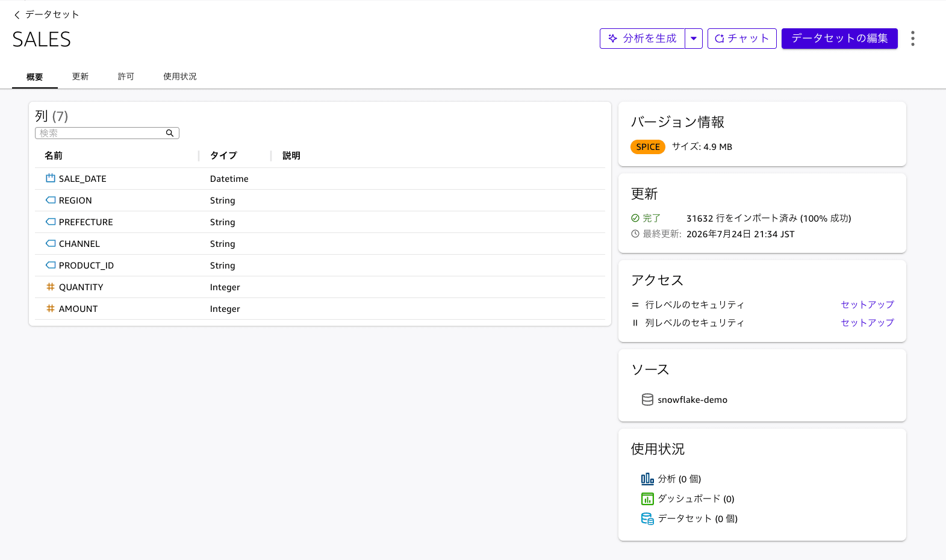This screenshot has width=946, height=560.
Task: Click the orange SPICE badge
Action: pyautogui.click(x=648, y=147)
